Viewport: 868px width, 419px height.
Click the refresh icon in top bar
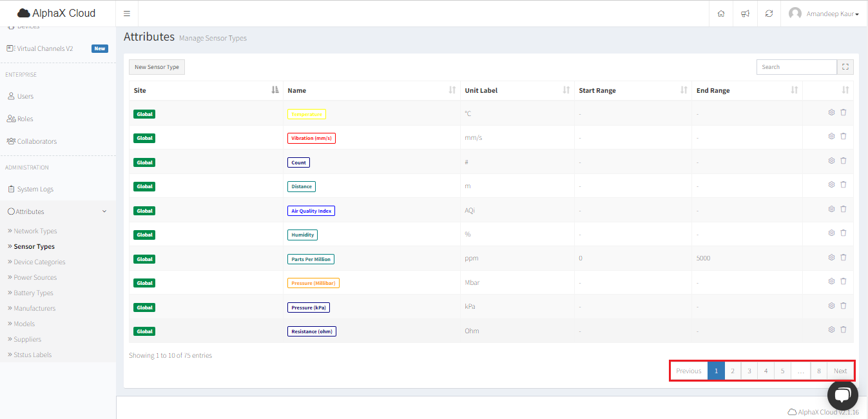[769, 14]
